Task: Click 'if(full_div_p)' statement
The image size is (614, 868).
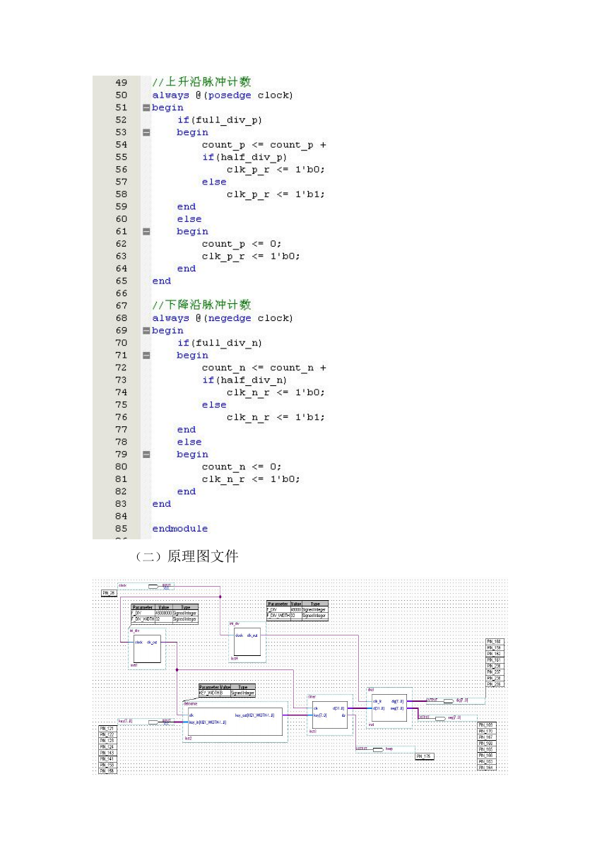Action: point(220,120)
